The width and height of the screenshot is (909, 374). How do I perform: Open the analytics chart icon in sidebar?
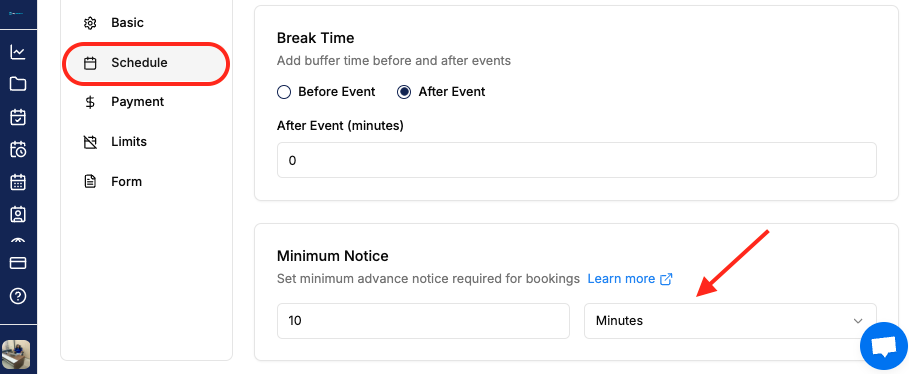point(18,52)
